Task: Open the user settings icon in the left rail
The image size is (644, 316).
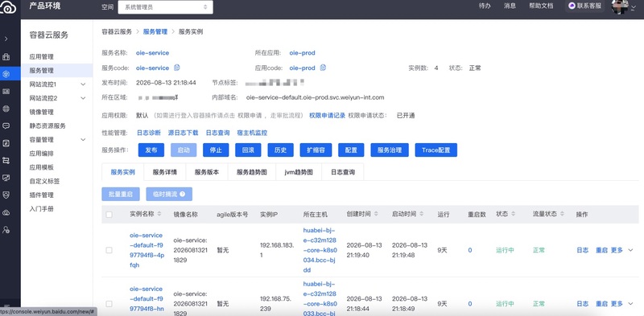Action: click(x=6, y=230)
